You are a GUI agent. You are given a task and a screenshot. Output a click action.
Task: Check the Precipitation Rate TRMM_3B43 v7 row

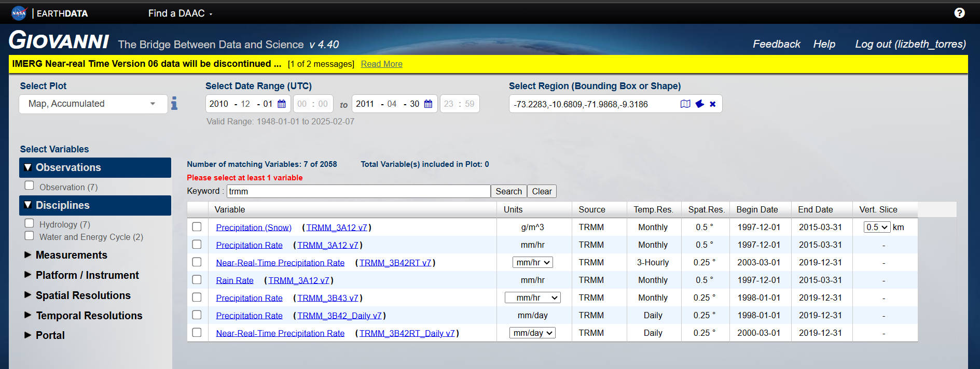point(197,297)
